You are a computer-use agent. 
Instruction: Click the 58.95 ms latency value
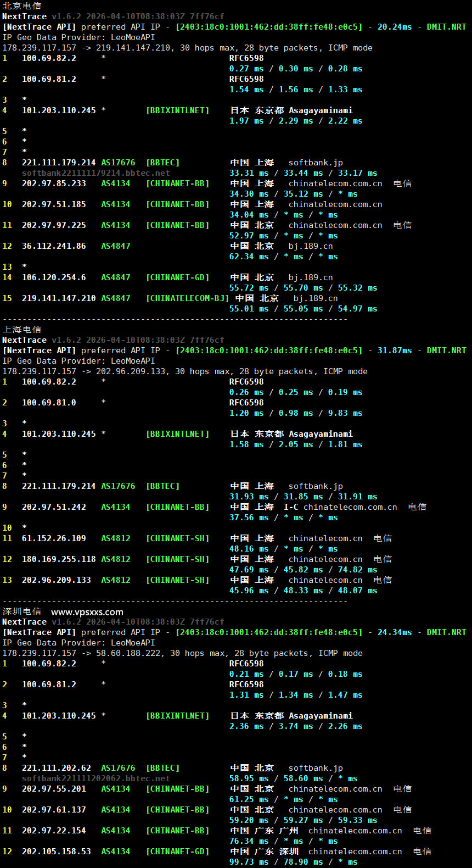249,778
